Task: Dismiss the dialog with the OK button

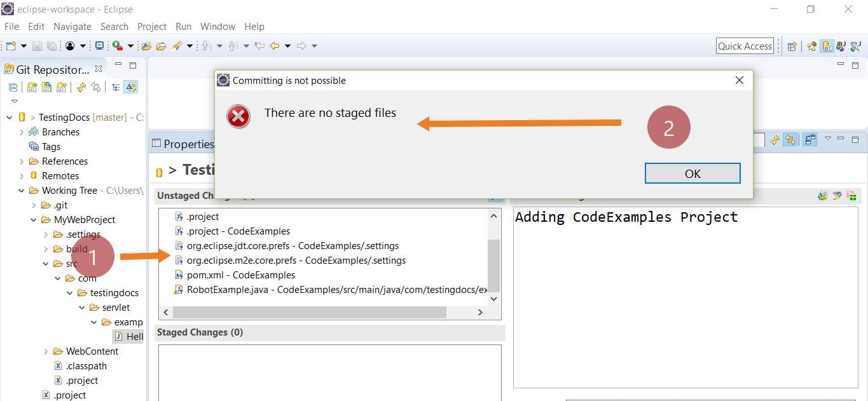Action: (x=692, y=173)
